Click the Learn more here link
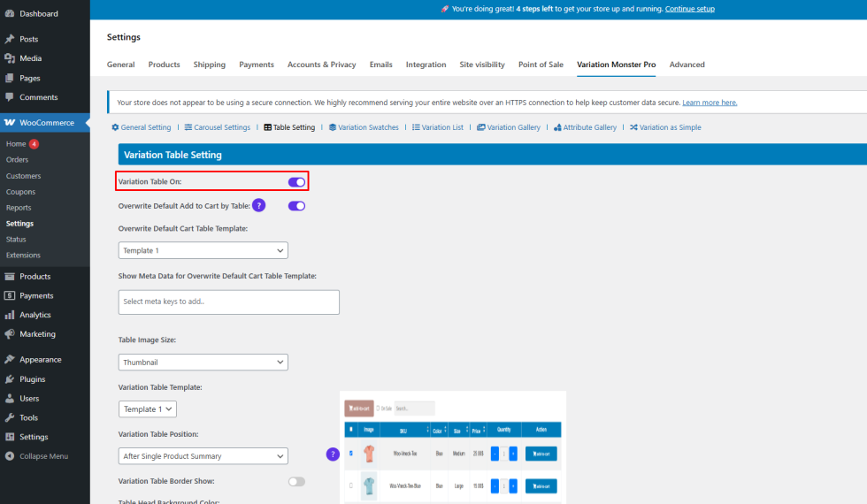 [710, 103]
